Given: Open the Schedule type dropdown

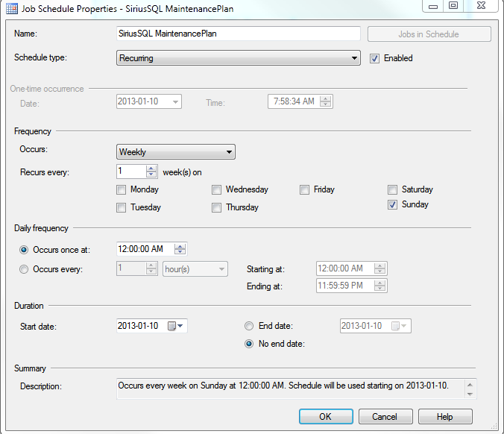Looking at the screenshot, I should click(x=238, y=58).
